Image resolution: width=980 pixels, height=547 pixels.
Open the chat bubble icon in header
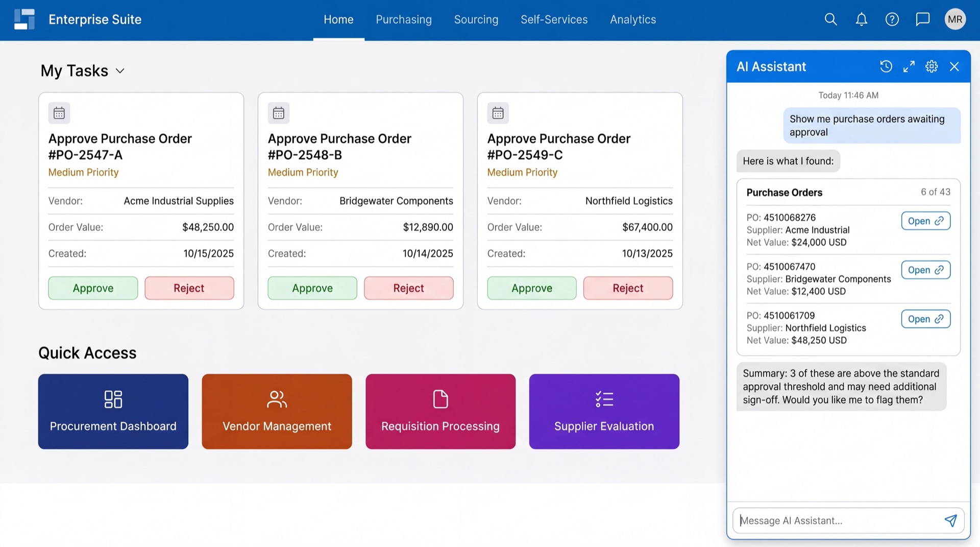(922, 19)
